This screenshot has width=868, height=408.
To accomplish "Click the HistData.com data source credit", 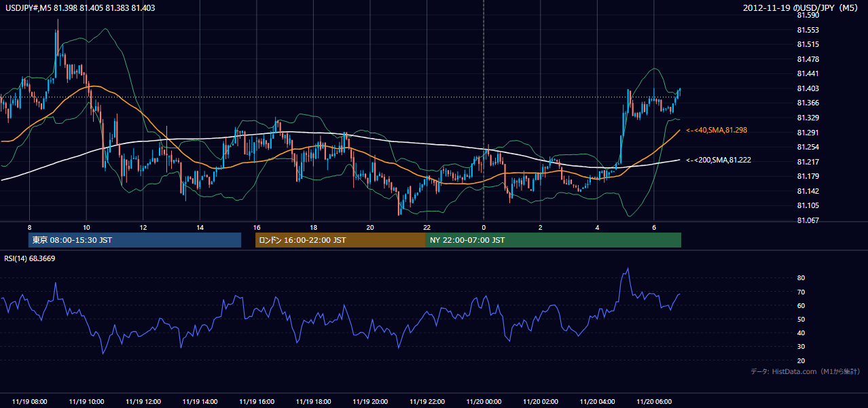I will click(806, 371).
